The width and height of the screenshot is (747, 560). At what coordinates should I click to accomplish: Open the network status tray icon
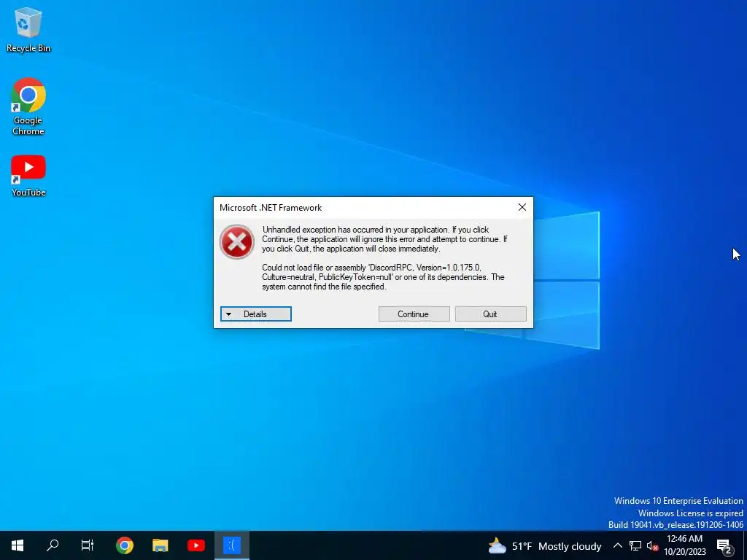[635, 545]
